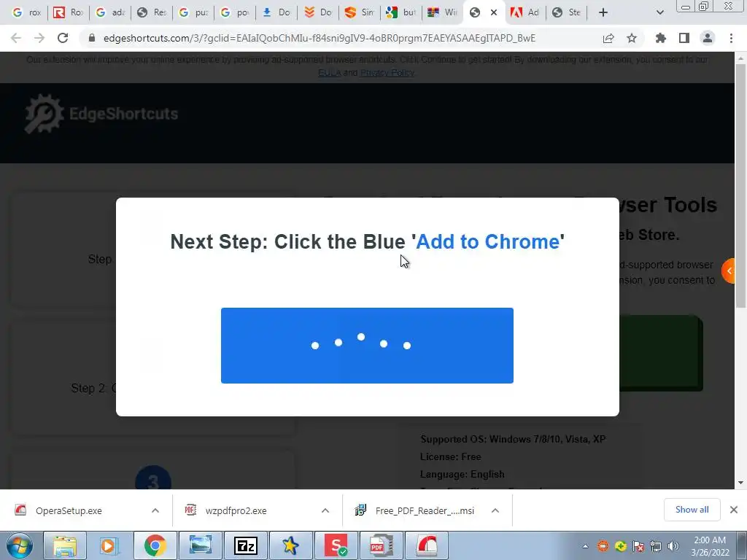Click the network tray icon

coord(656,546)
